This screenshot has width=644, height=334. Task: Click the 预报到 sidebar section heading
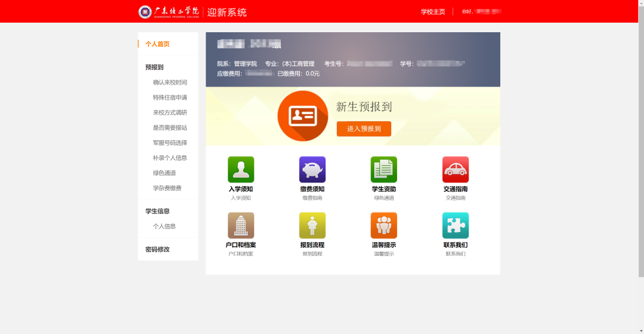154,67
